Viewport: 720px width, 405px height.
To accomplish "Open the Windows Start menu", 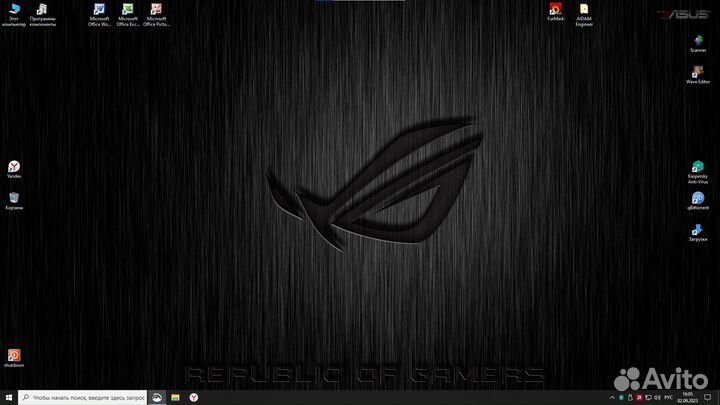I will [x=9, y=398].
